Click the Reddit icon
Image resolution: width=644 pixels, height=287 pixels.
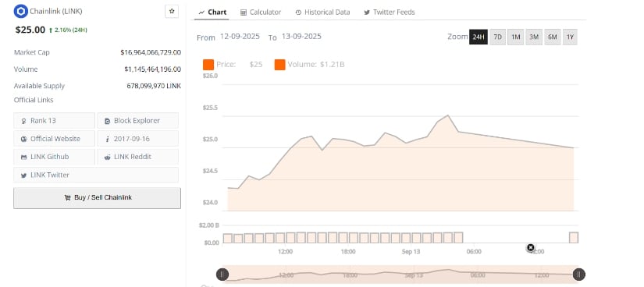(x=107, y=158)
